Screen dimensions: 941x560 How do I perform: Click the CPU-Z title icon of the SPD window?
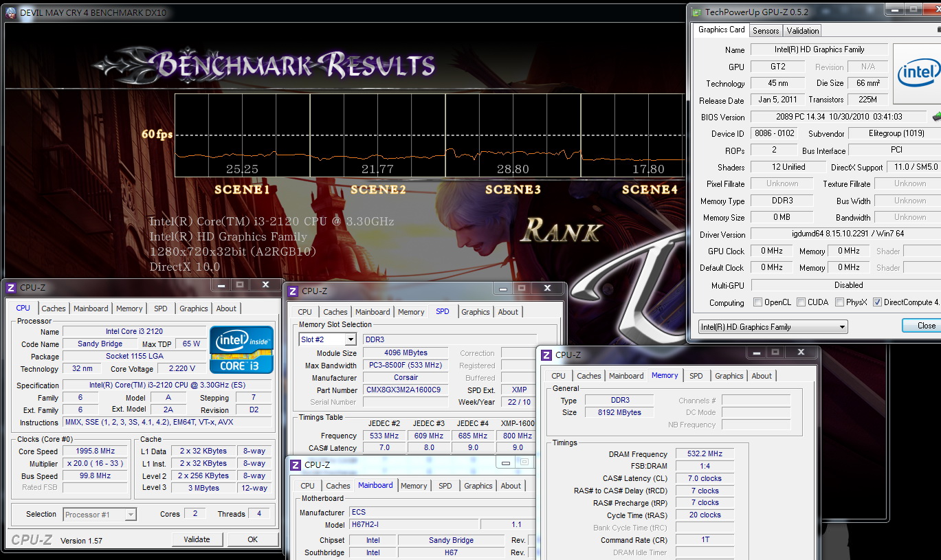[x=294, y=291]
